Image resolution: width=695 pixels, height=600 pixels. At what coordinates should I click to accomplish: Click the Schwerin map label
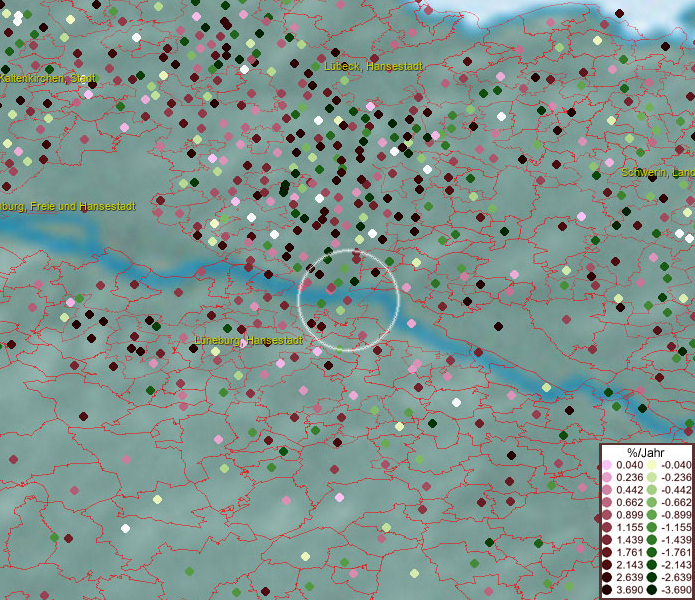(x=658, y=172)
